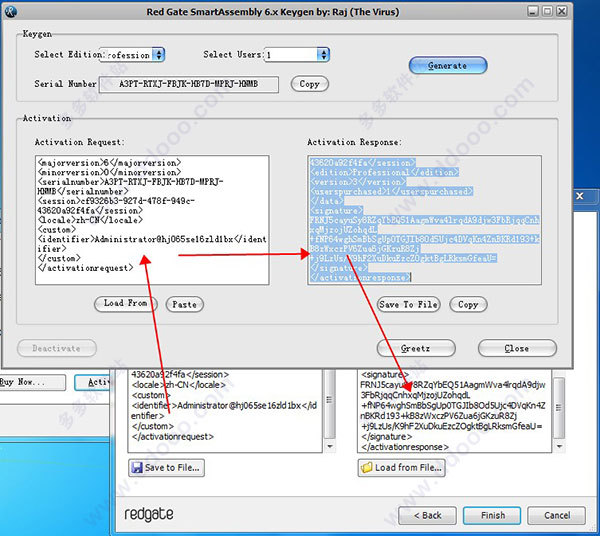Click the '<edition>Professional</edition>' line in the response

click(384, 172)
